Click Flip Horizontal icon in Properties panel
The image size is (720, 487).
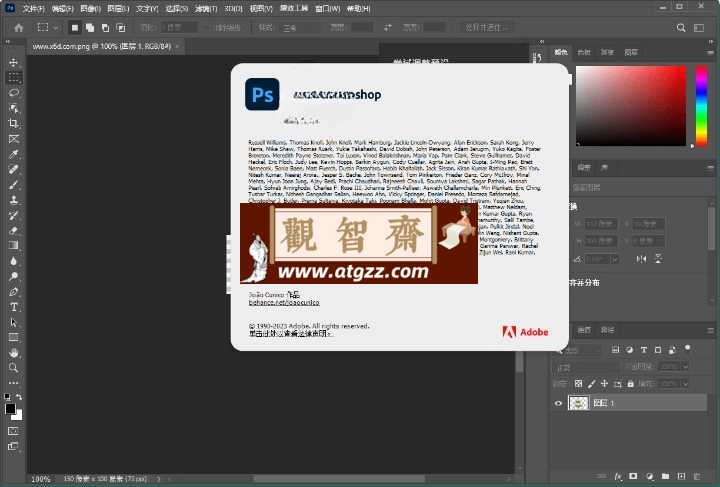click(x=641, y=259)
